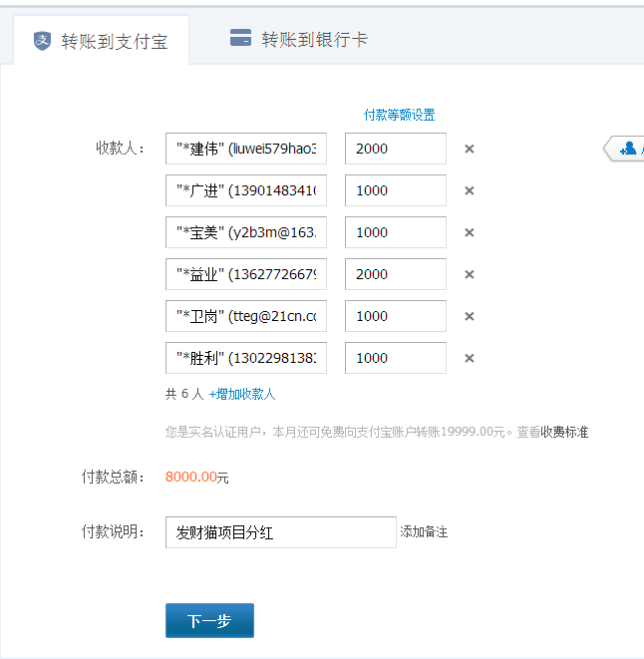Click 添加备注 to add a remark
644x659 pixels.
pyautogui.click(x=424, y=532)
